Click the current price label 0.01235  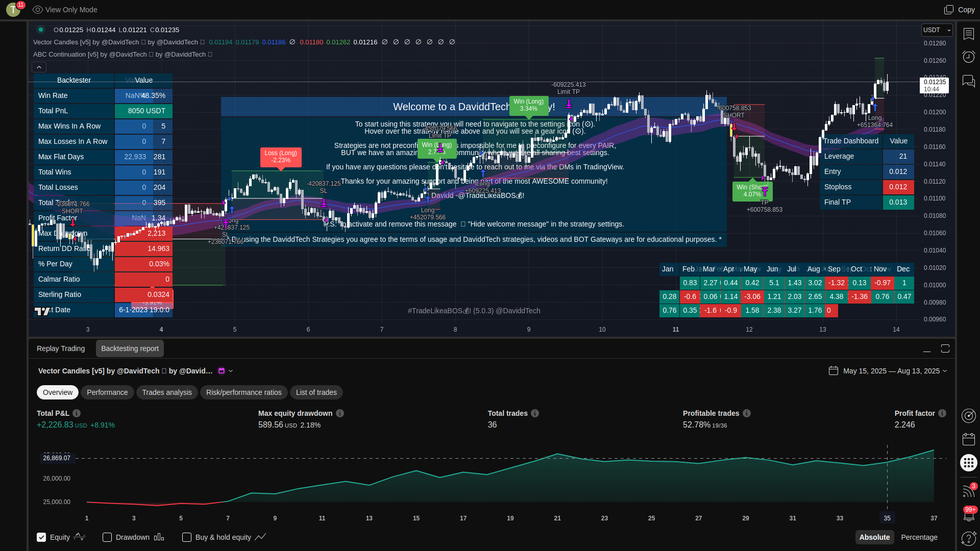pos(935,82)
